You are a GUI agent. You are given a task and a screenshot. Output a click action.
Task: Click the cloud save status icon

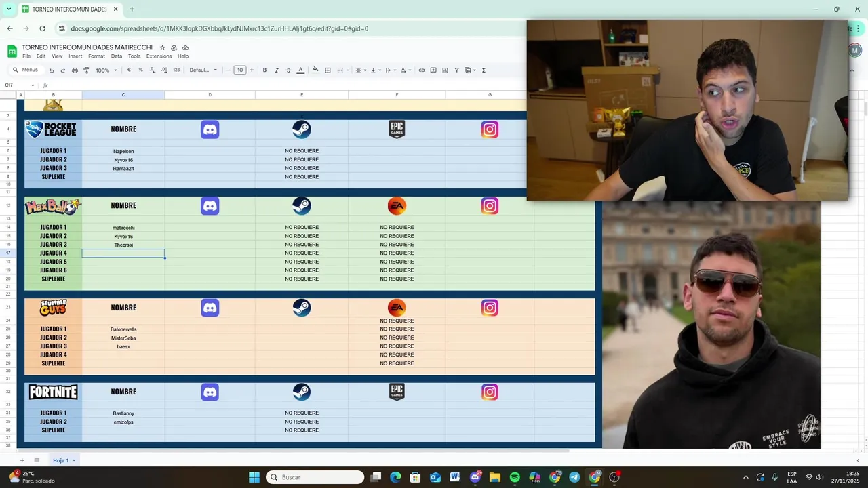(185, 47)
